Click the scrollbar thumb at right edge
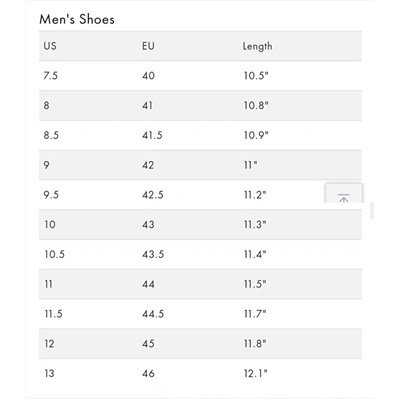 point(372,211)
